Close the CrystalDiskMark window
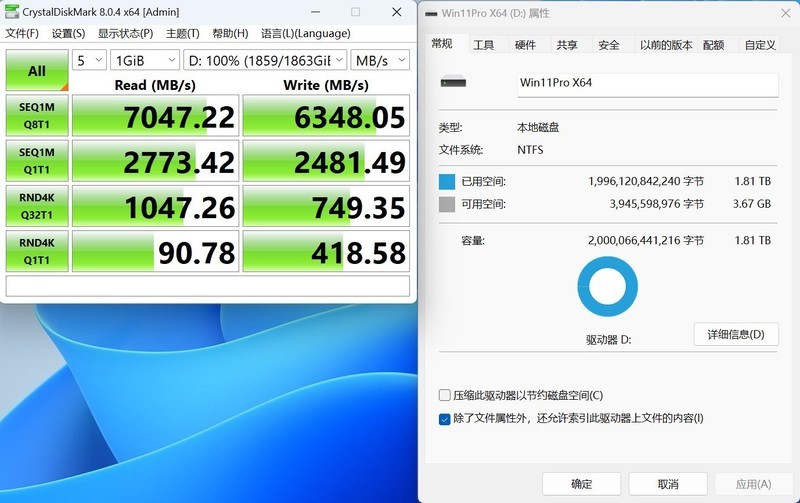Viewport: 800px width, 503px height. [396, 12]
